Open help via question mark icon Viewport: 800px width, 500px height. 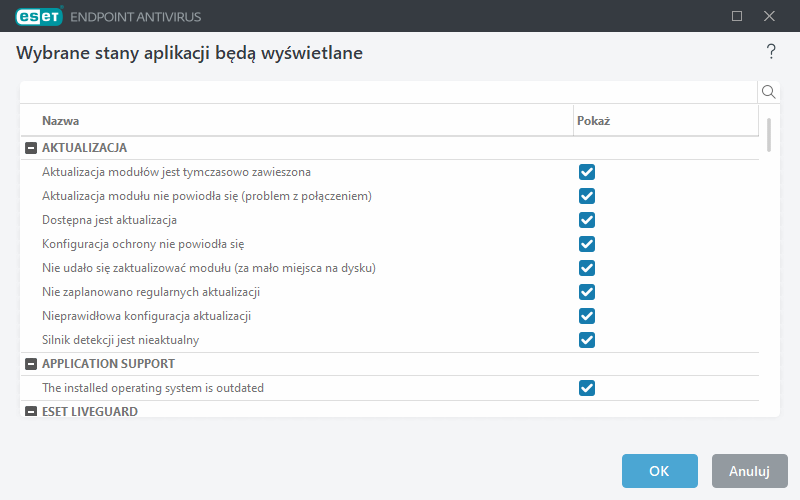click(x=771, y=52)
